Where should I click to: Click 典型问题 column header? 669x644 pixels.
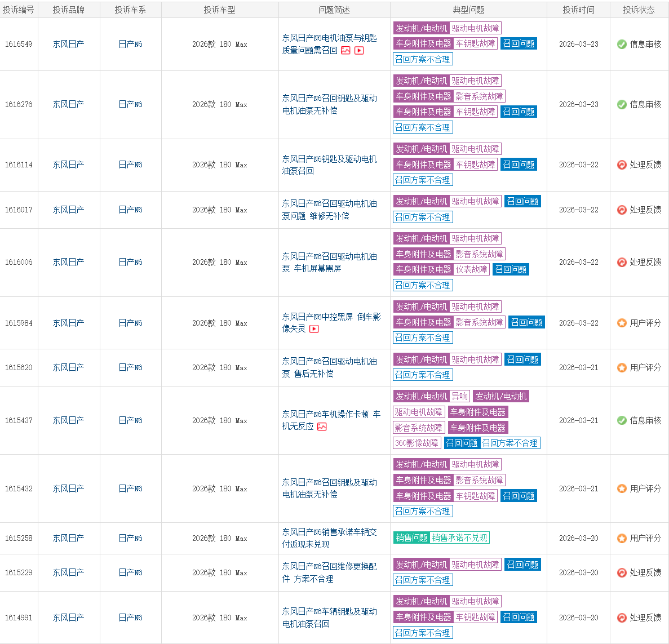click(x=468, y=10)
